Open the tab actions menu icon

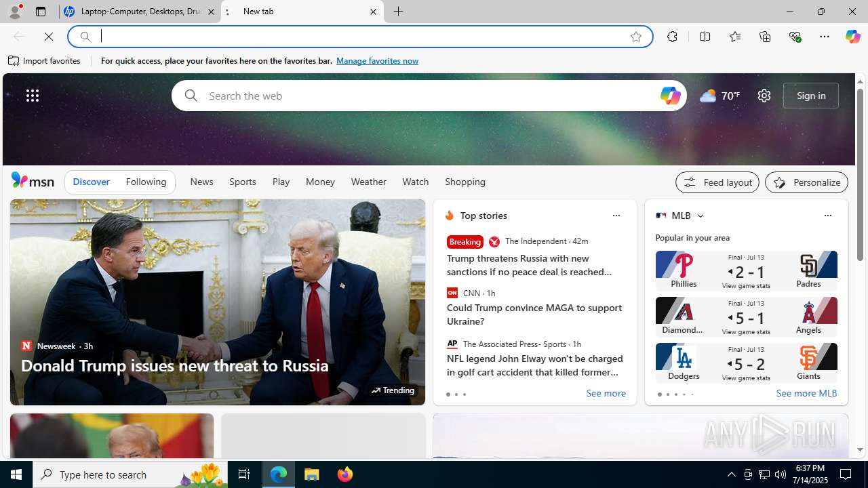coord(41,12)
